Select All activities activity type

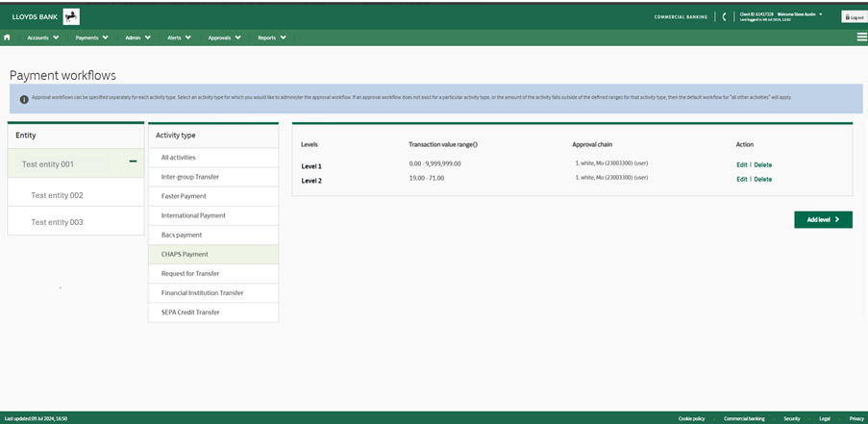pyautogui.click(x=213, y=158)
